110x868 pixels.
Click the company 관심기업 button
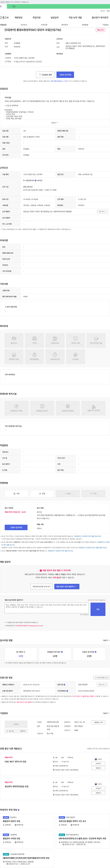pyautogui.click(x=10, y=731)
